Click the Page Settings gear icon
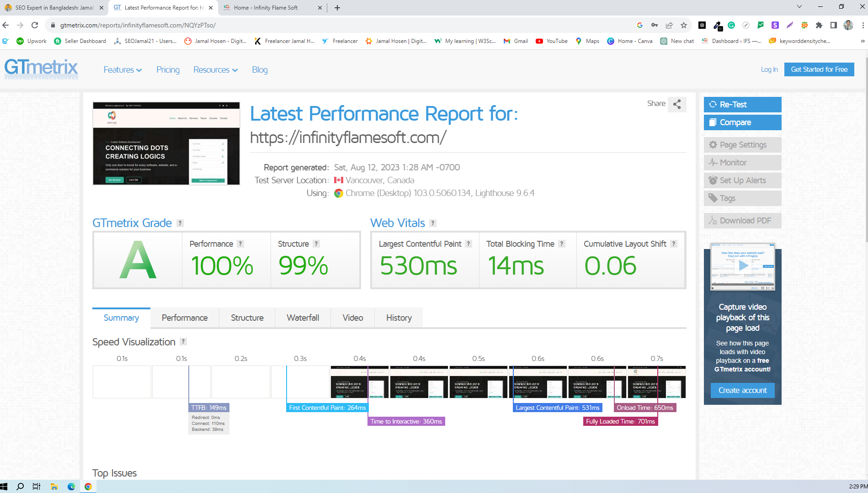868x493 pixels. (x=713, y=144)
